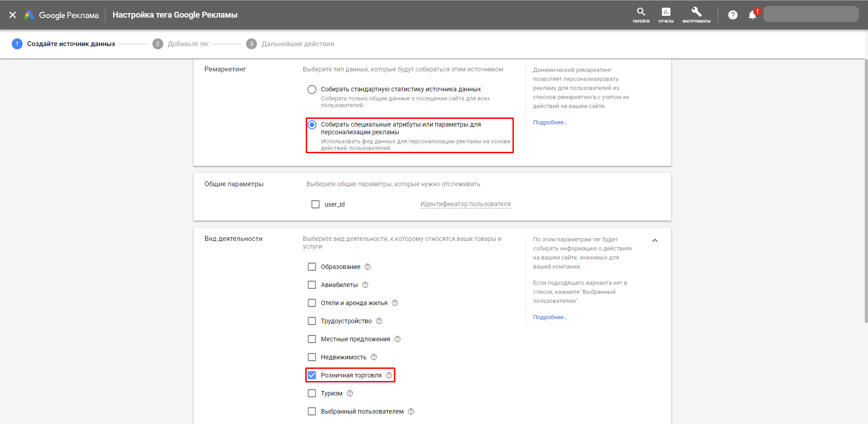Click help icon next to Розничная торговля
The image size is (868, 424).
389,375
